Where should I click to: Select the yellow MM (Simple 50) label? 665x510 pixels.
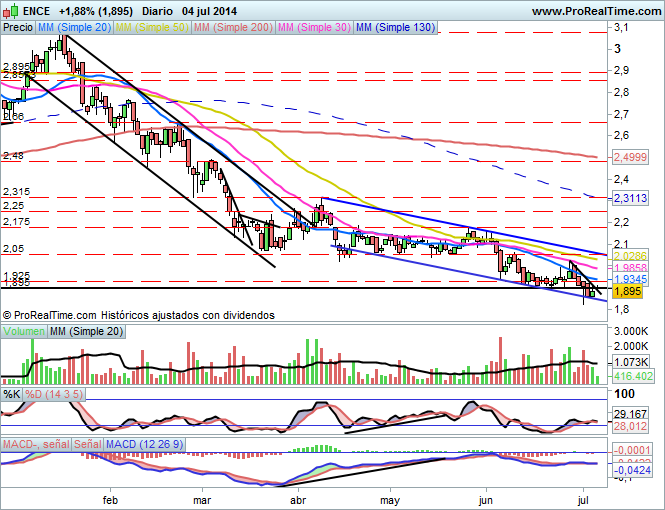[x=152, y=28]
